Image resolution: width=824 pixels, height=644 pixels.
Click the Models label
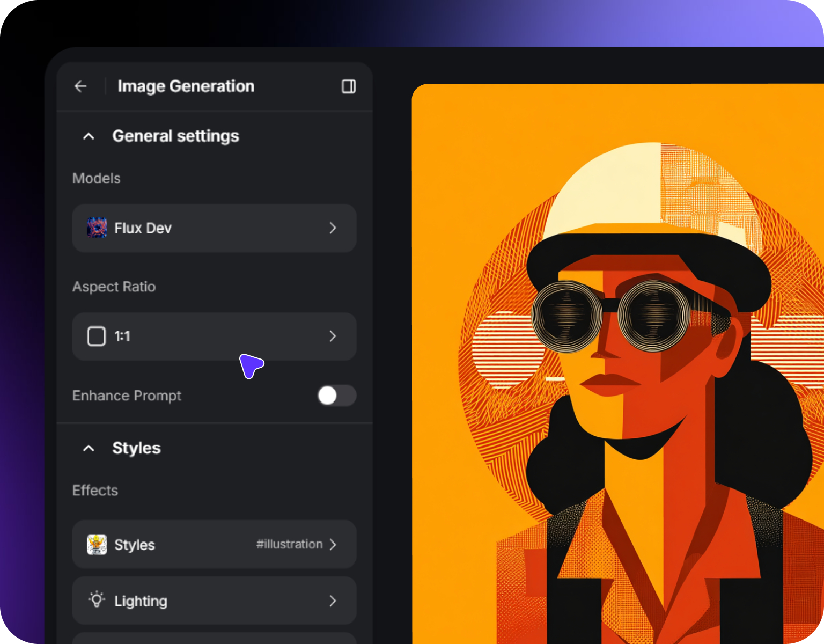tap(97, 178)
